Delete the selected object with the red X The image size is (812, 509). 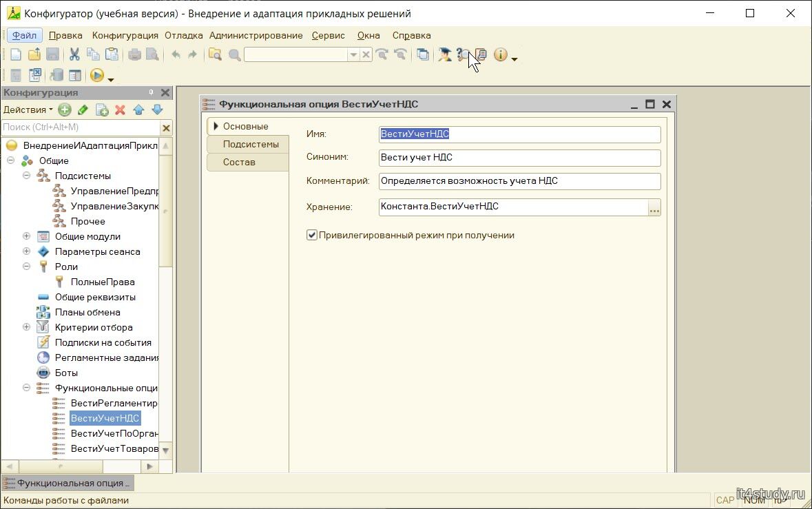pos(120,110)
